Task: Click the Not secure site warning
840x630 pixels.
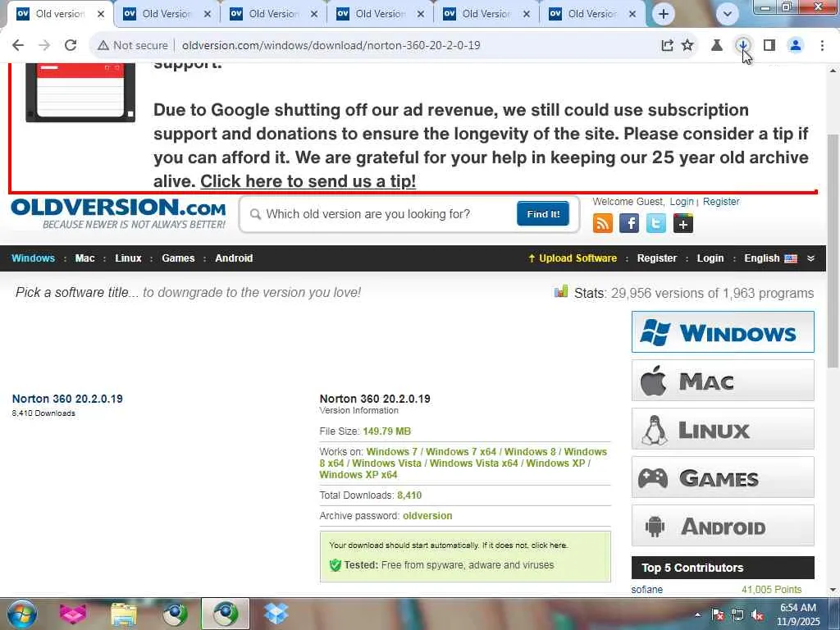Action: 133,46
